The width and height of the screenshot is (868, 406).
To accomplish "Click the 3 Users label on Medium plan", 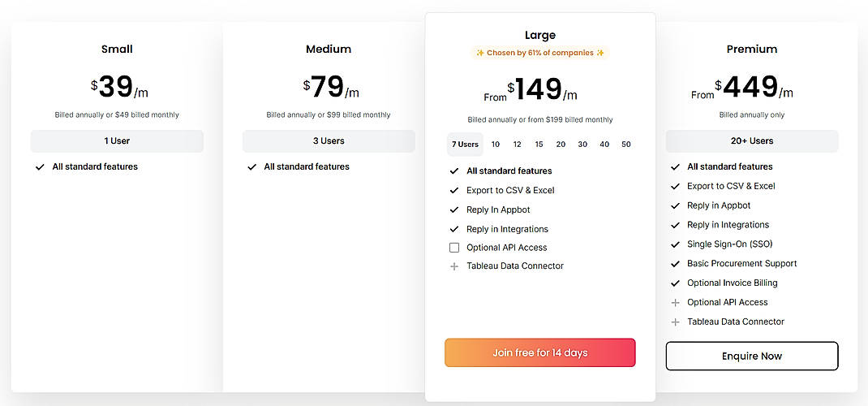I will 329,141.
